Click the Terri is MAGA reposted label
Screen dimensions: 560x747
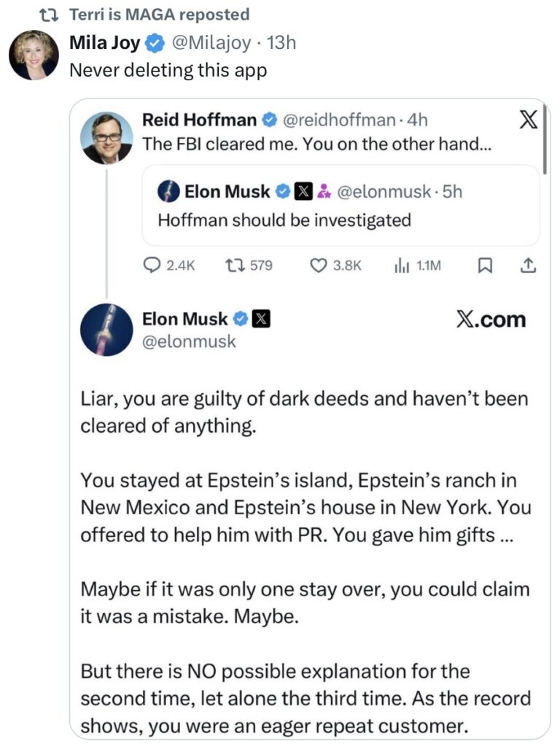[x=160, y=15]
